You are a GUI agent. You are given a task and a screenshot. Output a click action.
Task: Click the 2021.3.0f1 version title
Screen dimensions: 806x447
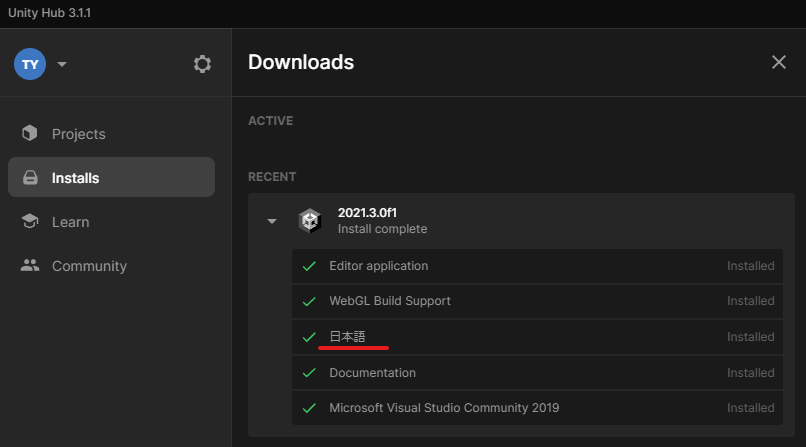[368, 212]
